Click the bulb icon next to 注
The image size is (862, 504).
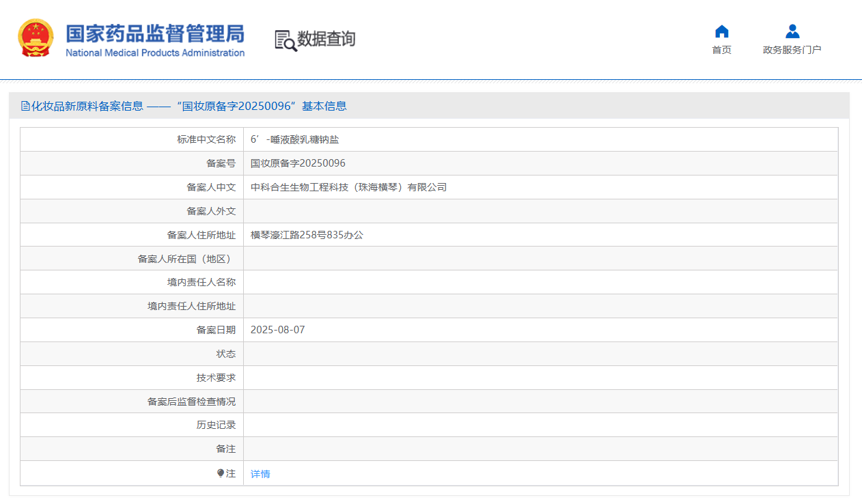(220, 473)
